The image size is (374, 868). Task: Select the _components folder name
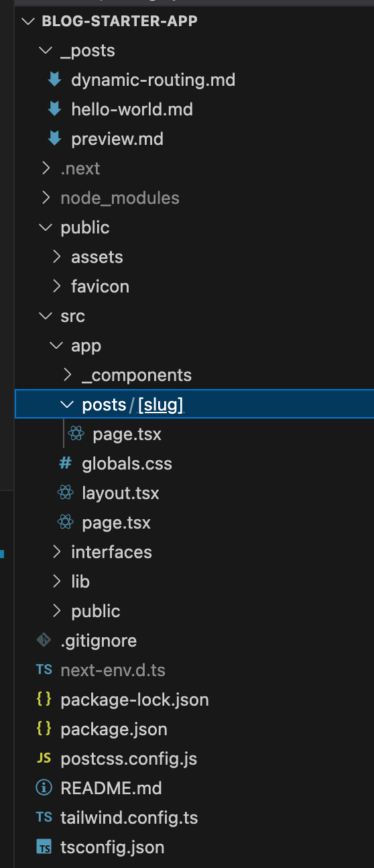point(137,375)
